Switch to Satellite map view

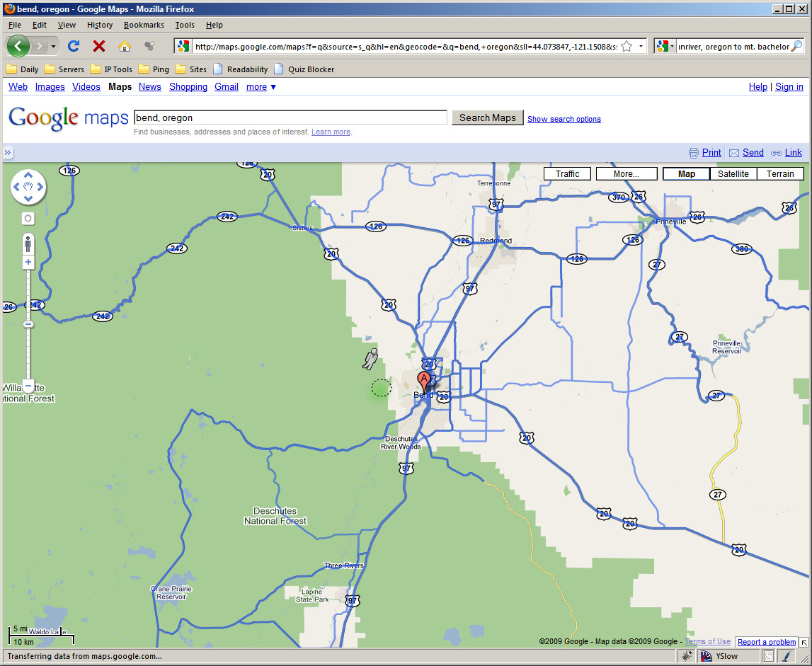pos(733,174)
